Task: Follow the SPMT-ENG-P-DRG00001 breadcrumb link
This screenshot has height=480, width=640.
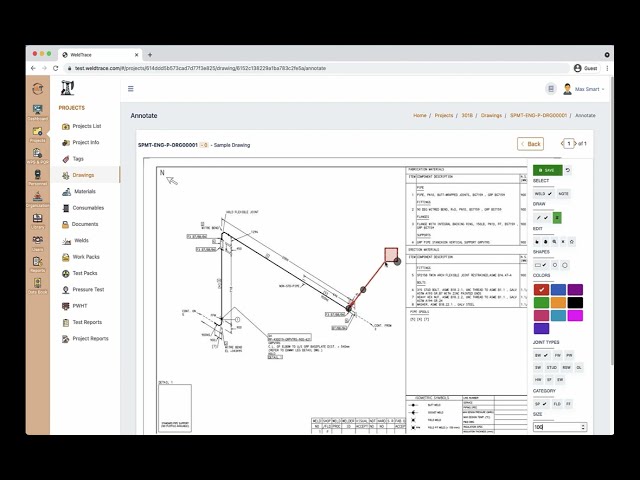Action: click(538, 116)
